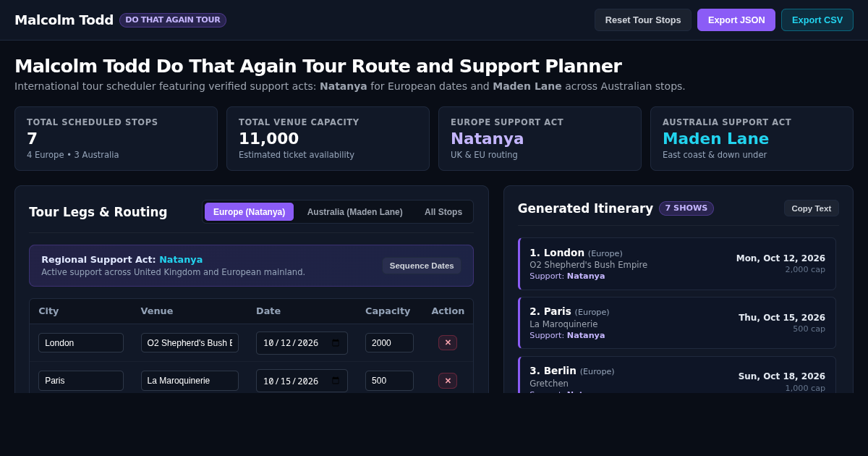Switch to Australia (Maden Lane) tab
The height and width of the screenshot is (456, 868).
coord(355,212)
